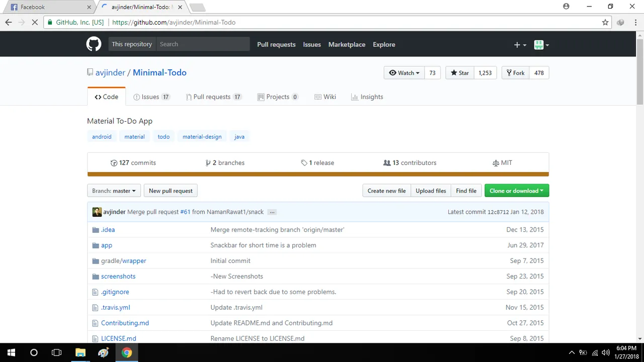
Task: Open This repository search scope selector
Action: point(132,44)
